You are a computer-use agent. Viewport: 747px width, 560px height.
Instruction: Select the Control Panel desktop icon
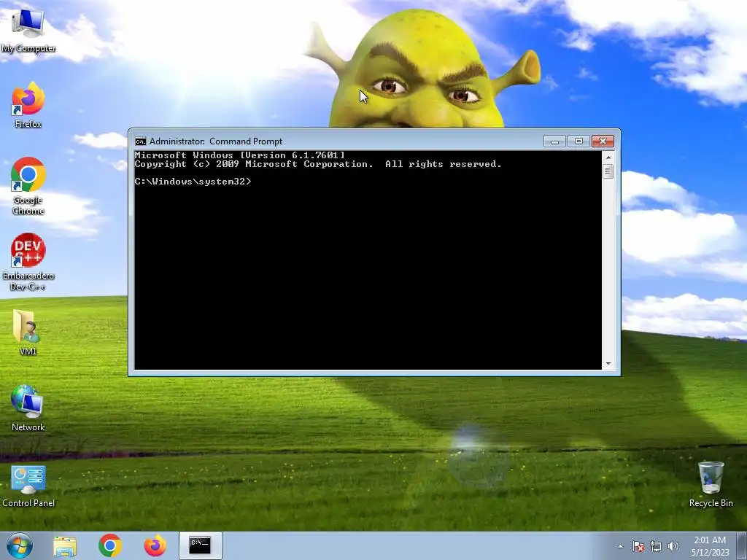28,486
